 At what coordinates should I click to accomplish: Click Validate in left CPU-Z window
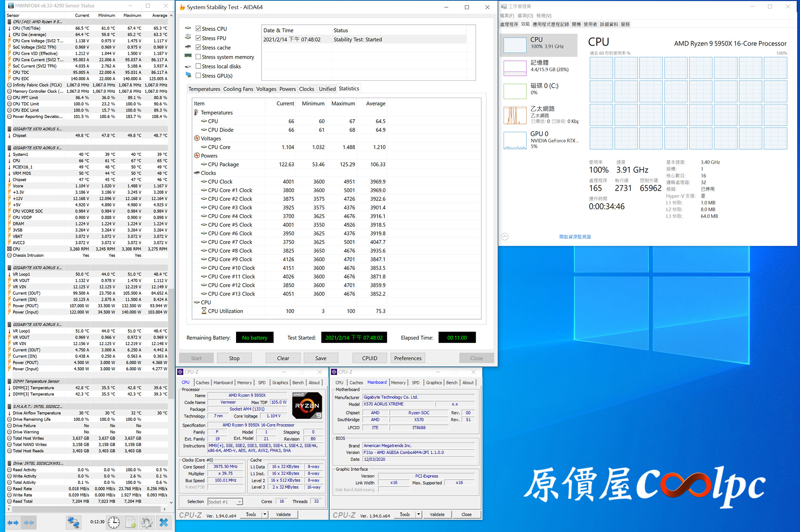click(x=284, y=514)
